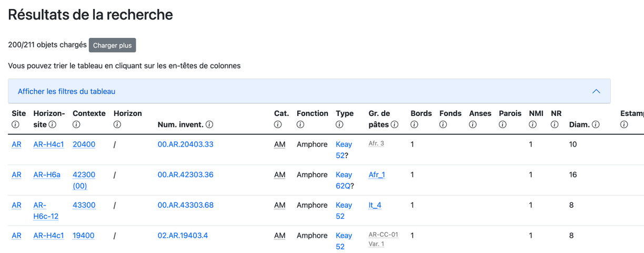Click the info icon under Site header
Image resolution: width=644 pixels, height=253 pixels.
tap(15, 125)
